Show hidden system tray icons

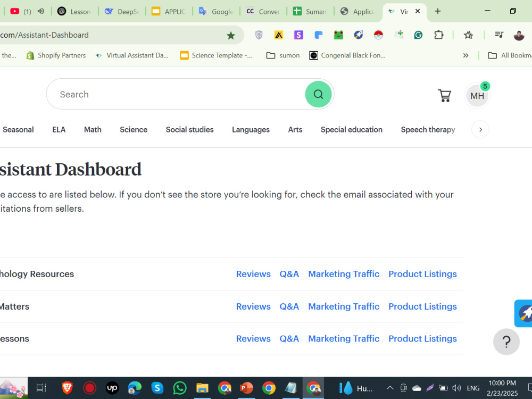coord(390,388)
